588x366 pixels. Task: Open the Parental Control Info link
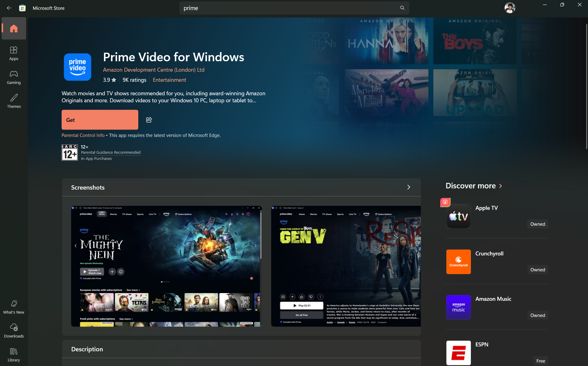click(x=83, y=135)
